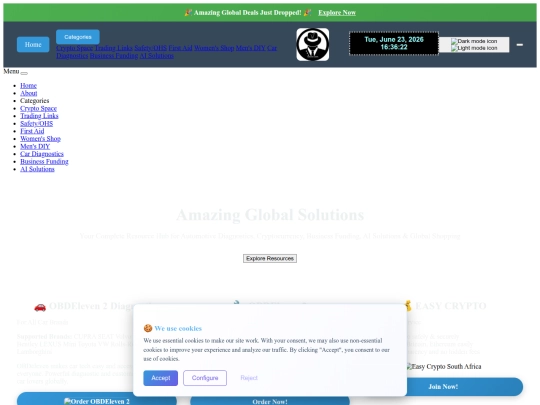Open AI Solutions link in the dark header bar
The image size is (540, 405).
click(x=157, y=55)
